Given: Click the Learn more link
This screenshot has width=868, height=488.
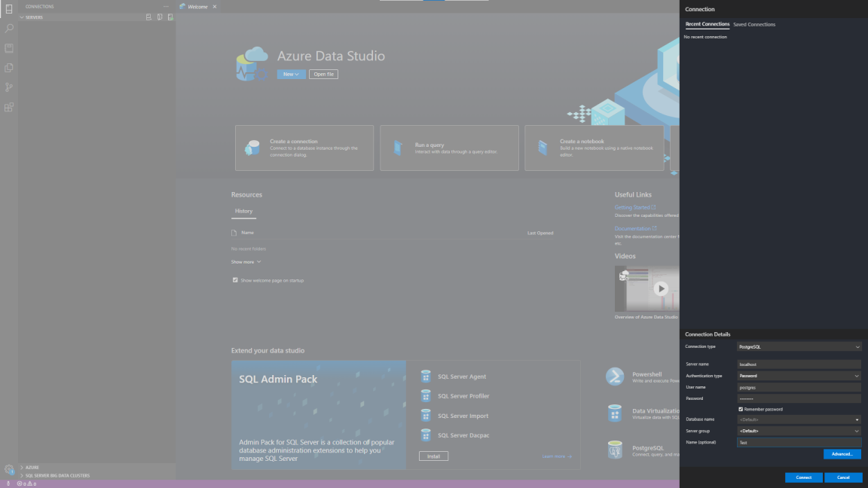Looking at the screenshot, I should [x=557, y=456].
